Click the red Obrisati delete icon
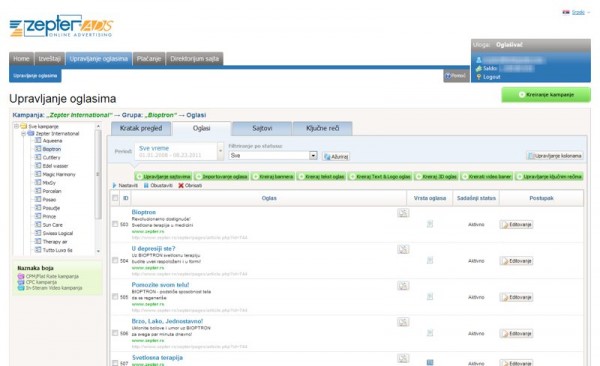 point(181,185)
